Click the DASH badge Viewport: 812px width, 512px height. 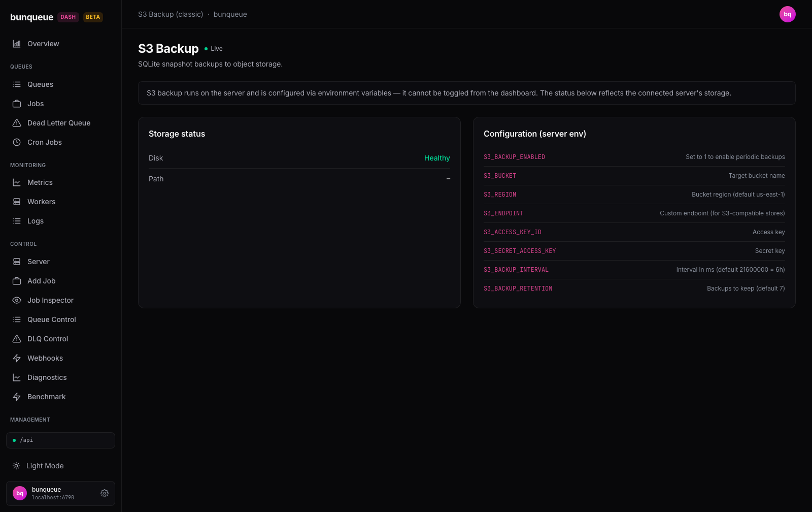point(68,17)
